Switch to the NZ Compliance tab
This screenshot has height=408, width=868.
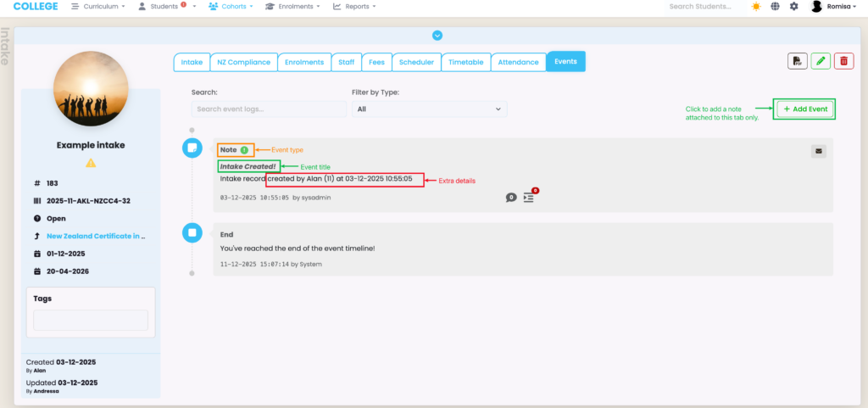(x=243, y=62)
